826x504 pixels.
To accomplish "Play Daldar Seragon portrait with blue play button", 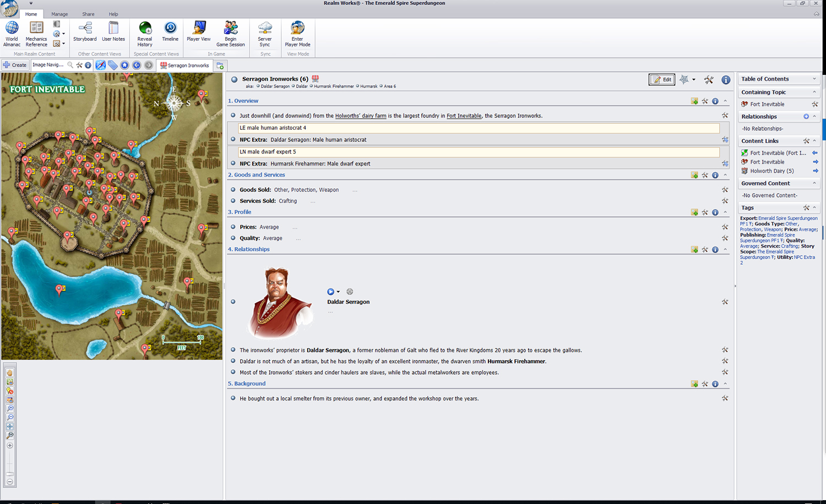I will click(330, 292).
